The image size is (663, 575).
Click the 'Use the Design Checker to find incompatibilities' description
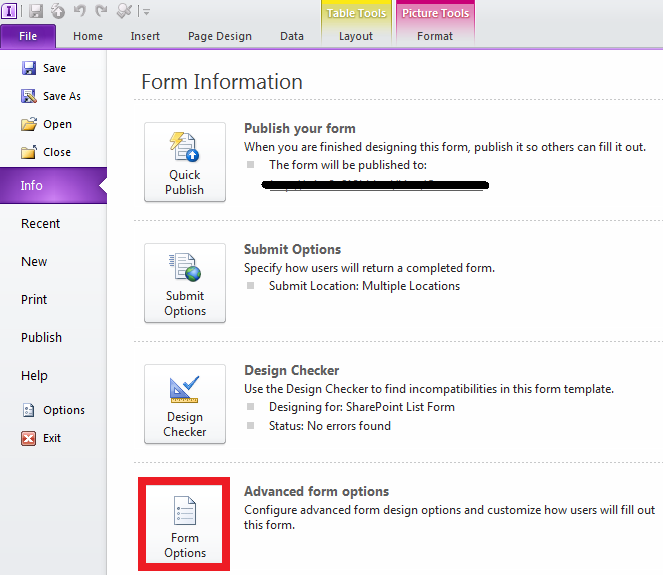[x=429, y=389]
